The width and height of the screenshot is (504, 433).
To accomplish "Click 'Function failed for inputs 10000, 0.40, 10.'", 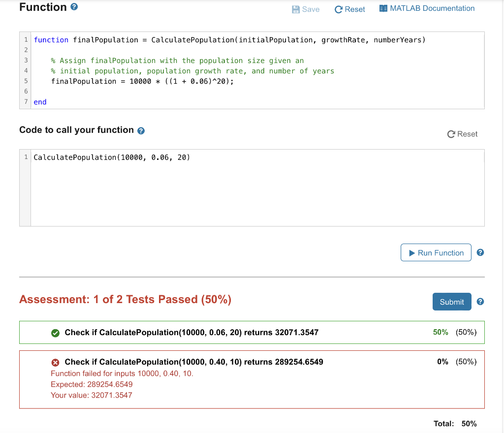I will coord(122,373).
